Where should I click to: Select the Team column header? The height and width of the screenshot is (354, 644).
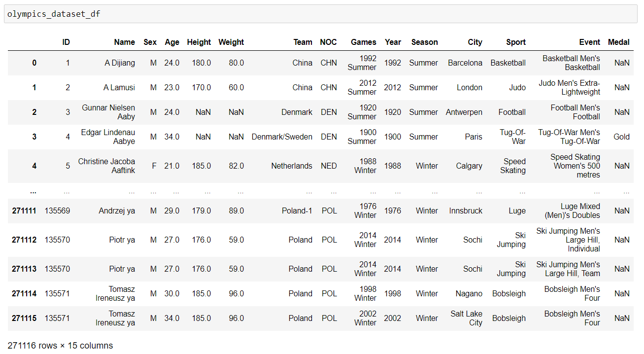click(303, 42)
